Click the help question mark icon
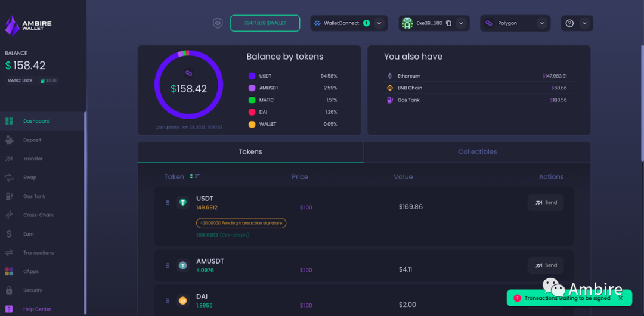The width and height of the screenshot is (644, 316). (569, 23)
